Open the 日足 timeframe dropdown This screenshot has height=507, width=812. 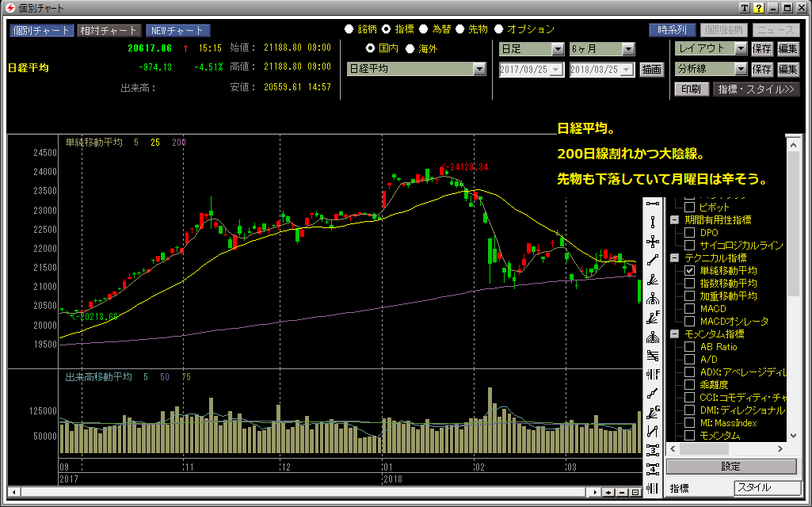[558, 49]
